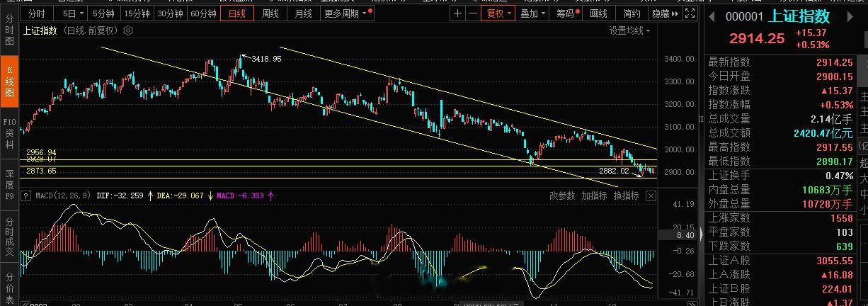
Task: Click the 外盘总量 value 10728万手
Action: point(827,203)
